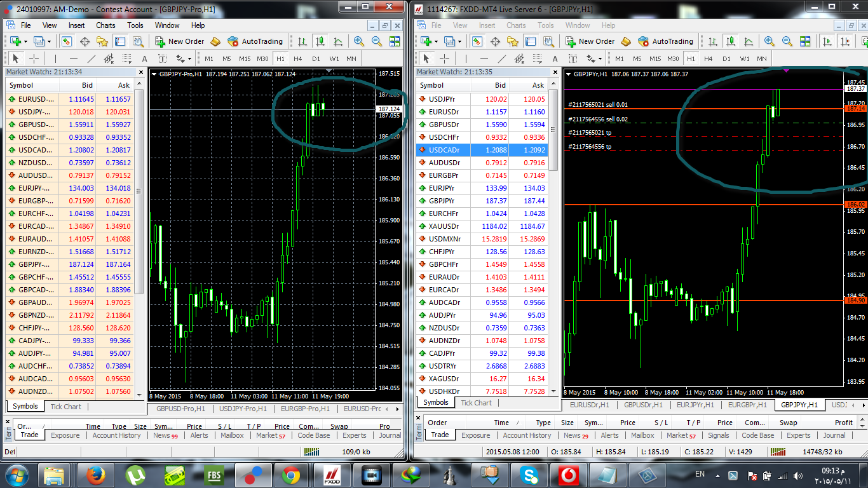Open Charts menu in AM-Demo window
The image size is (868, 488).
[105, 25]
